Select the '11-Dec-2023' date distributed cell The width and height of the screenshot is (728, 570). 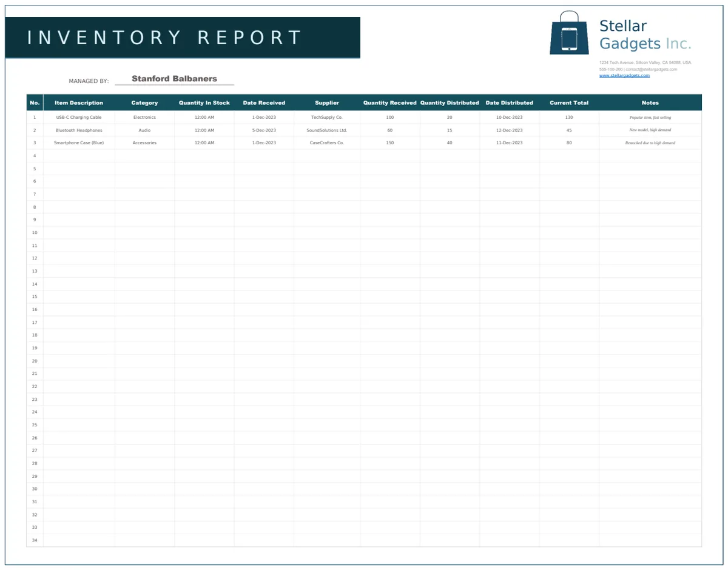(510, 143)
